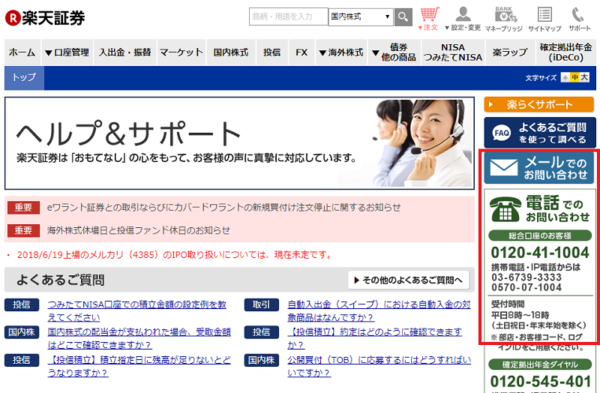Open the shopping cart 注文 icon
This screenshot has height=393, width=600.
[x=429, y=19]
